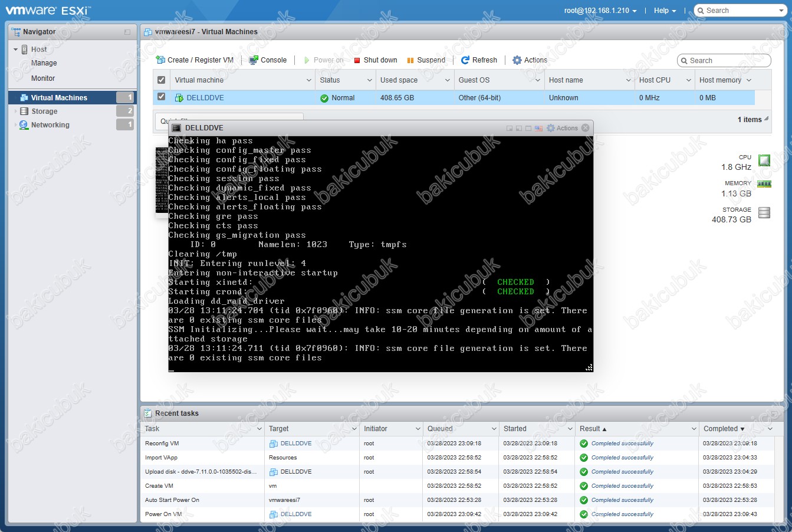Open the Console toolbar option

pyautogui.click(x=268, y=60)
